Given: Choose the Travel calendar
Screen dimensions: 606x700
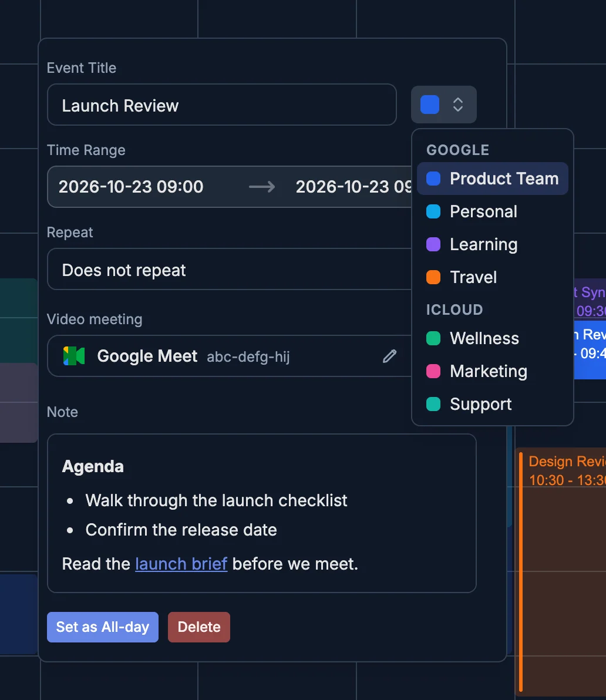Looking at the screenshot, I should pos(492,277).
